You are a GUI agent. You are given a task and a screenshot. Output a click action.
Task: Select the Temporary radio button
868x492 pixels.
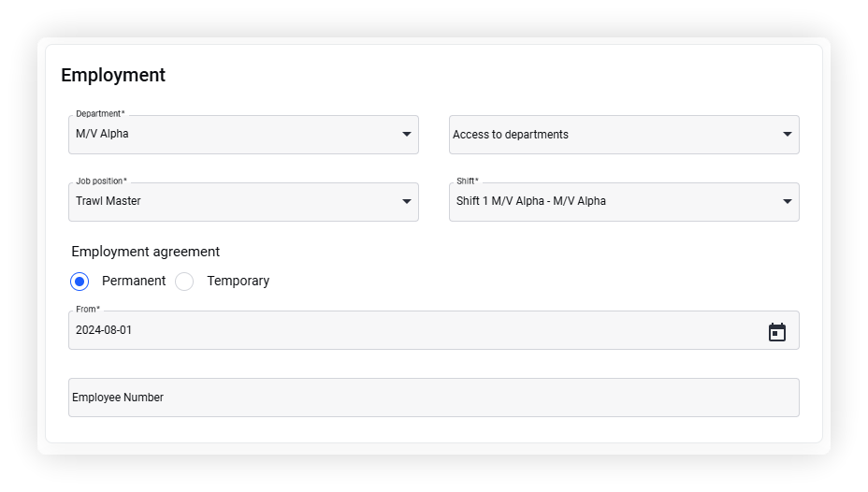184,282
